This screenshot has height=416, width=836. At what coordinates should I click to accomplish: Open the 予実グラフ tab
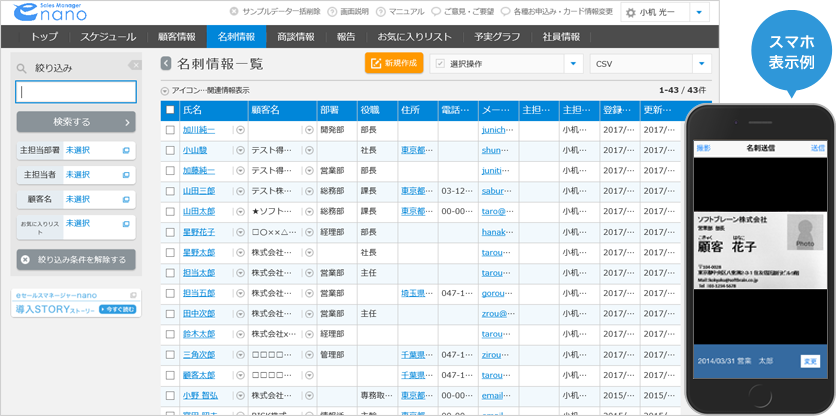point(497,37)
